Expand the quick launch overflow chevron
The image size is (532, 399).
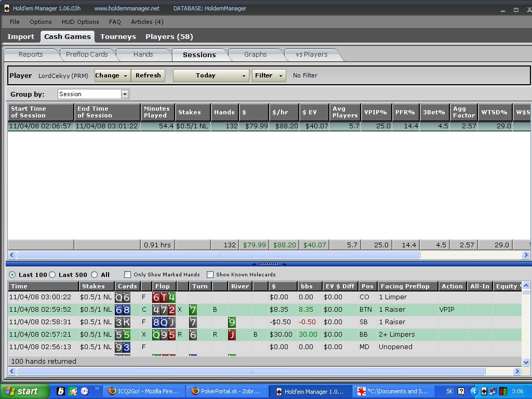pos(97,389)
